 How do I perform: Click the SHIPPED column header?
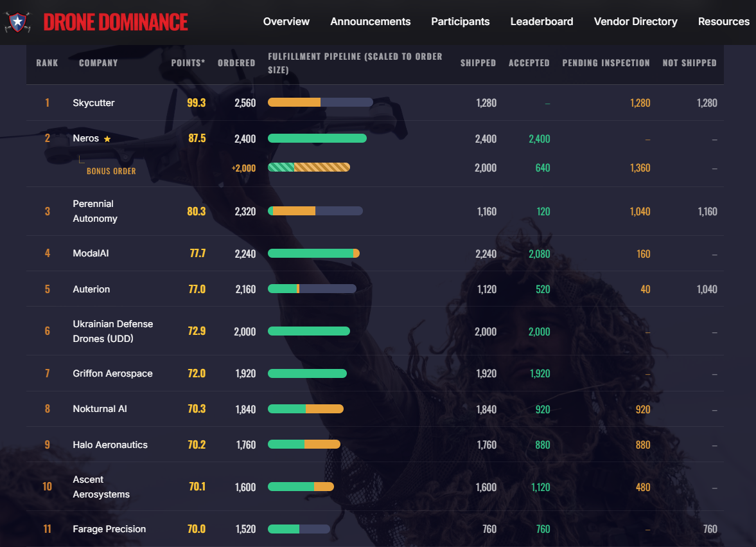tap(478, 63)
